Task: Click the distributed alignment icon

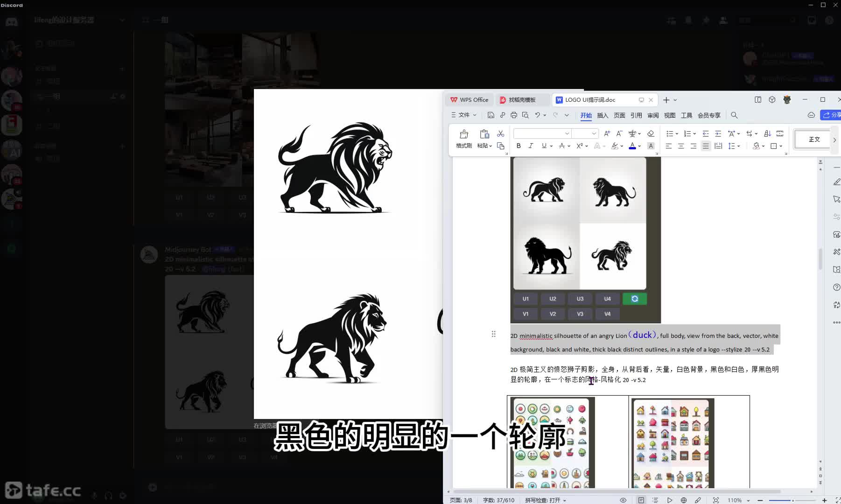Action: click(718, 146)
